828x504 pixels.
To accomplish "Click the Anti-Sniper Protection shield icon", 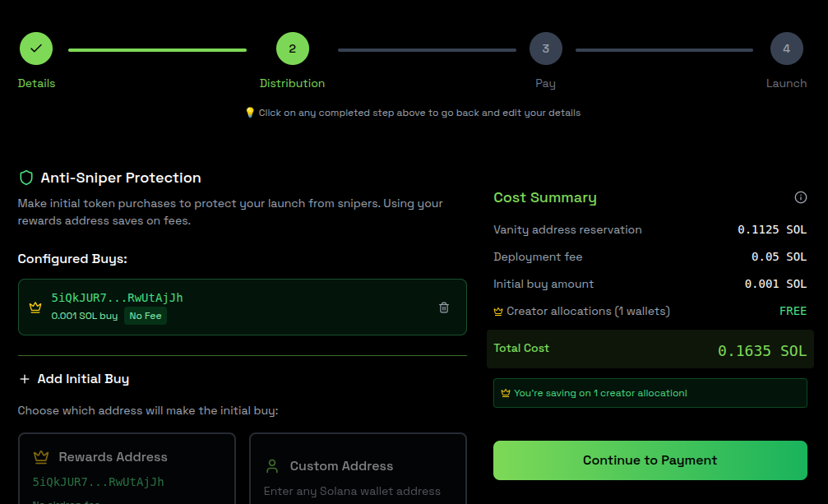I will tap(25, 177).
